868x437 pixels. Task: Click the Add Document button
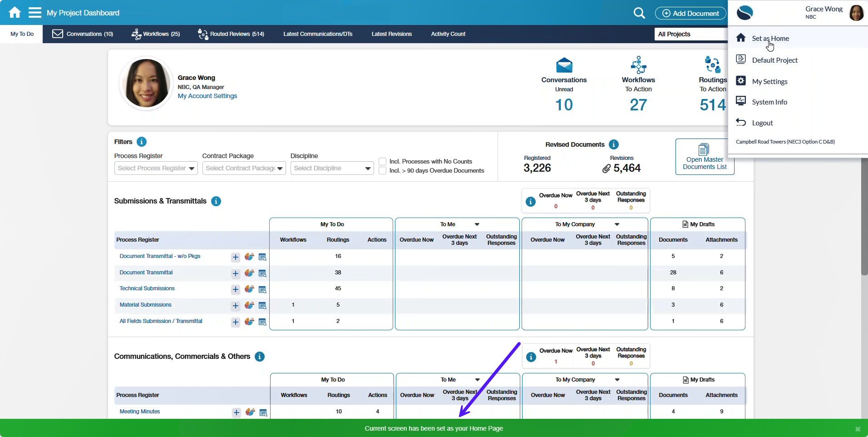tap(690, 14)
